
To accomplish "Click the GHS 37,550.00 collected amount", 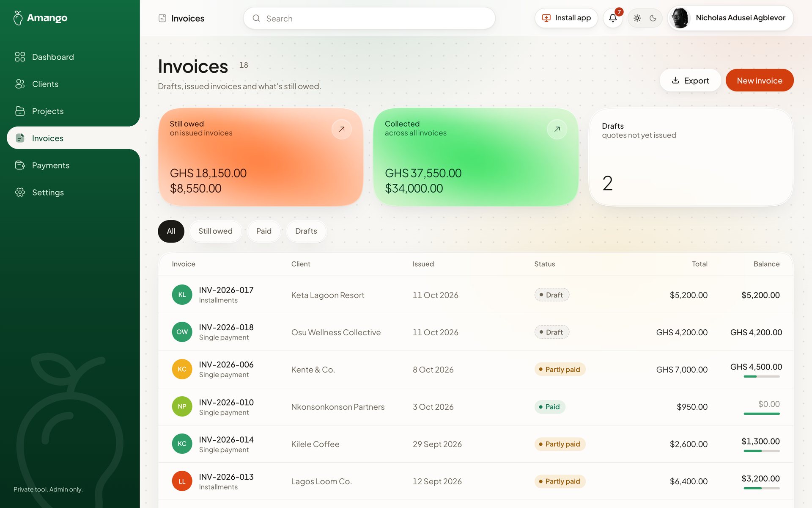I will [423, 173].
